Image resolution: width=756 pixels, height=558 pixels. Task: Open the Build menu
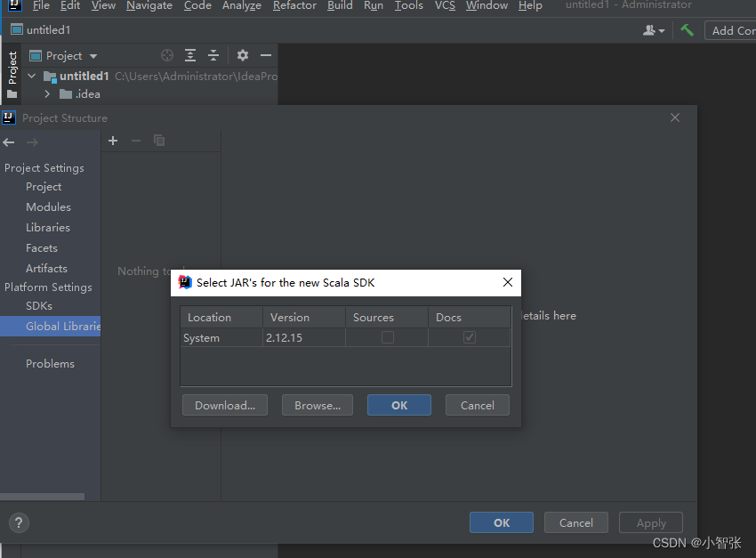tap(340, 6)
